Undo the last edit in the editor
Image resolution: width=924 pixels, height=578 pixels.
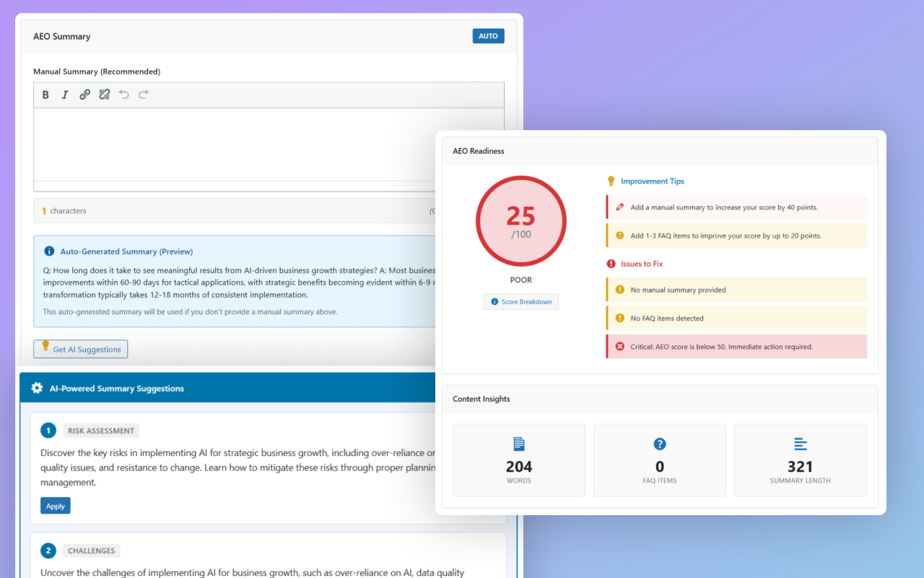123,94
